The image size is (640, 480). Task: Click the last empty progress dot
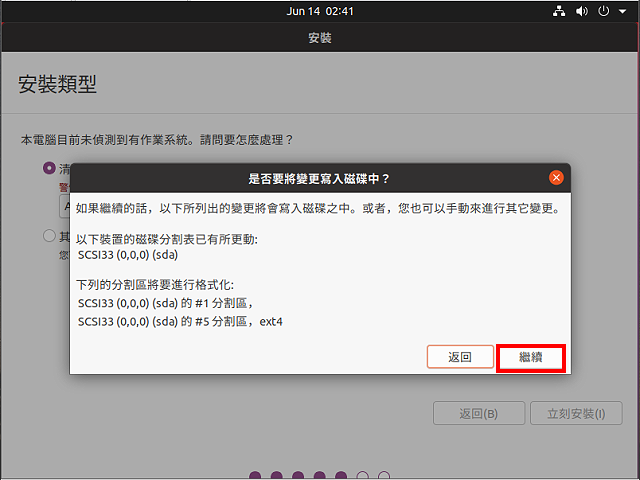(x=384, y=476)
